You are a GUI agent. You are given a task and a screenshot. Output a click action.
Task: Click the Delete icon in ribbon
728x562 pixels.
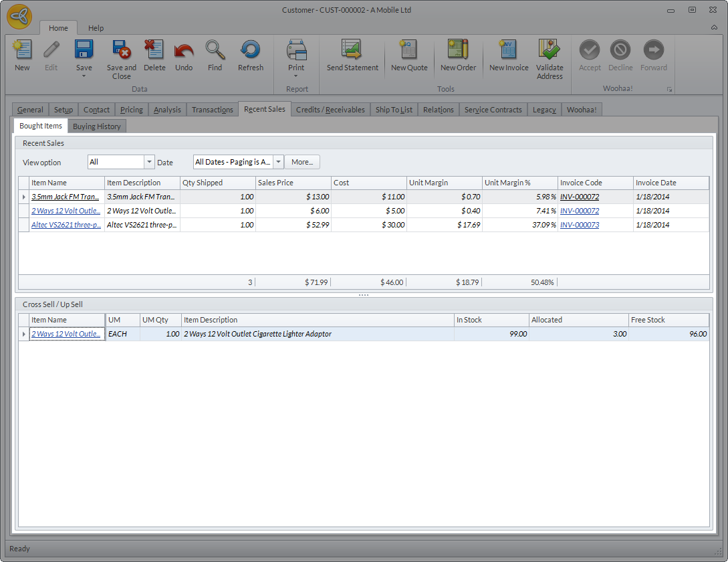(154, 55)
